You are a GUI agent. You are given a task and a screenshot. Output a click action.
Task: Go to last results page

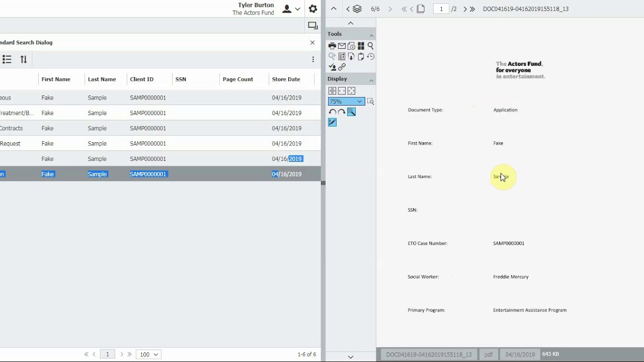(x=130, y=354)
